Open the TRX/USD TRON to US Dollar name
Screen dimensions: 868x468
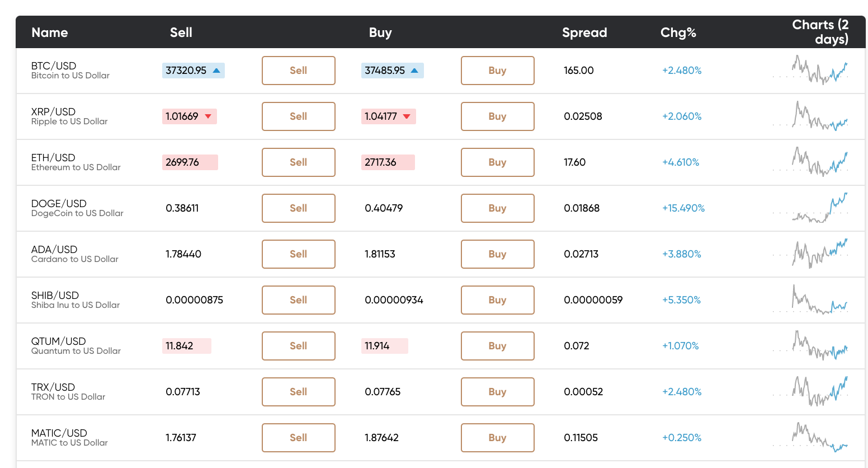click(68, 392)
